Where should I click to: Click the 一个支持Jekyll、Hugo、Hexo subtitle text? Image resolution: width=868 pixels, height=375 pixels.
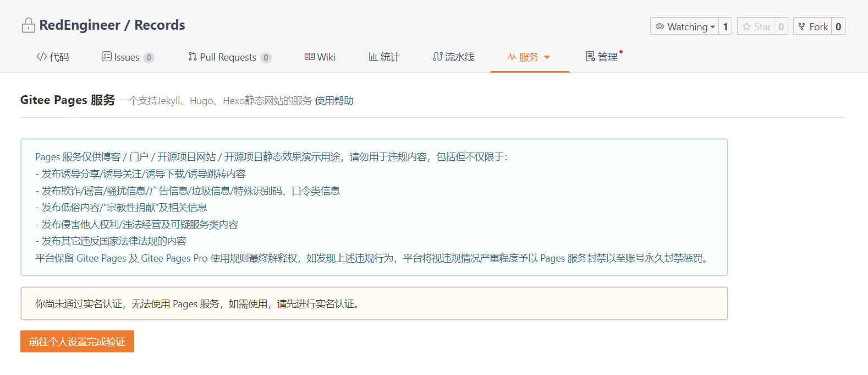click(x=215, y=101)
